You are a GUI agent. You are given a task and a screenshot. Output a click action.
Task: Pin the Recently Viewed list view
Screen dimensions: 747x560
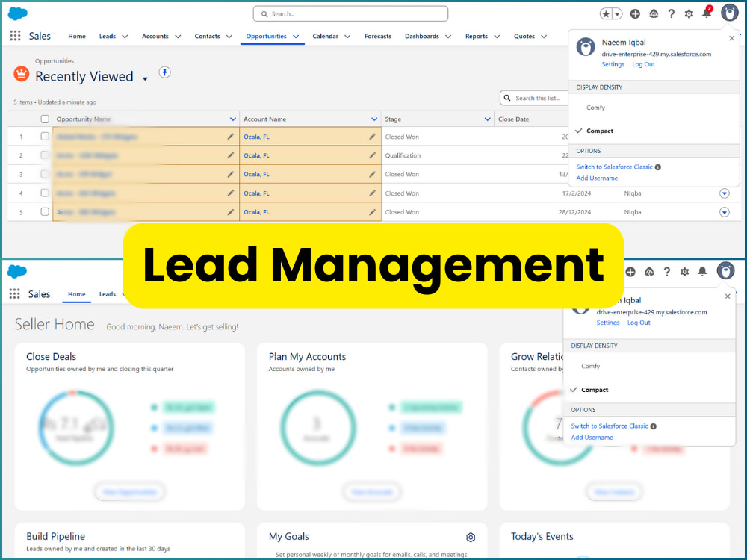[165, 72]
